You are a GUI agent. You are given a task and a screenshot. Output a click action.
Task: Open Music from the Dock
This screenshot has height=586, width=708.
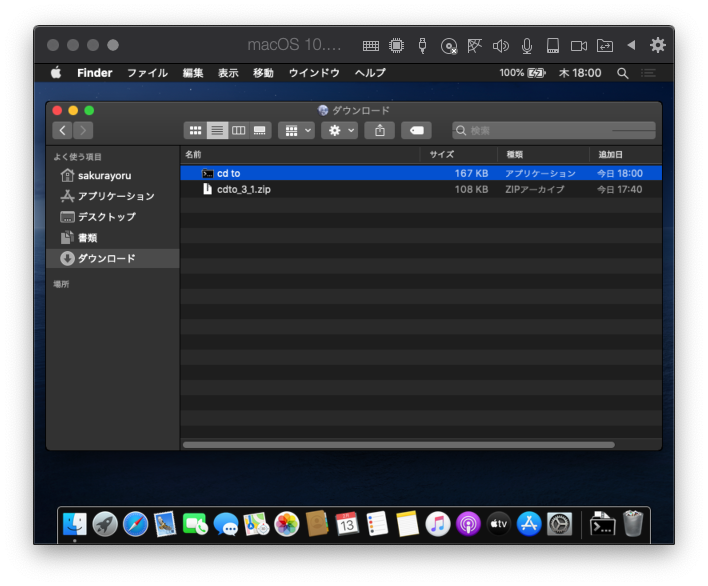click(438, 524)
